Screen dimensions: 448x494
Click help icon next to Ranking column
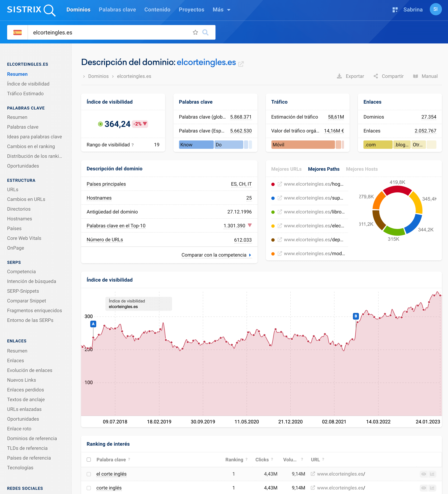(246, 459)
